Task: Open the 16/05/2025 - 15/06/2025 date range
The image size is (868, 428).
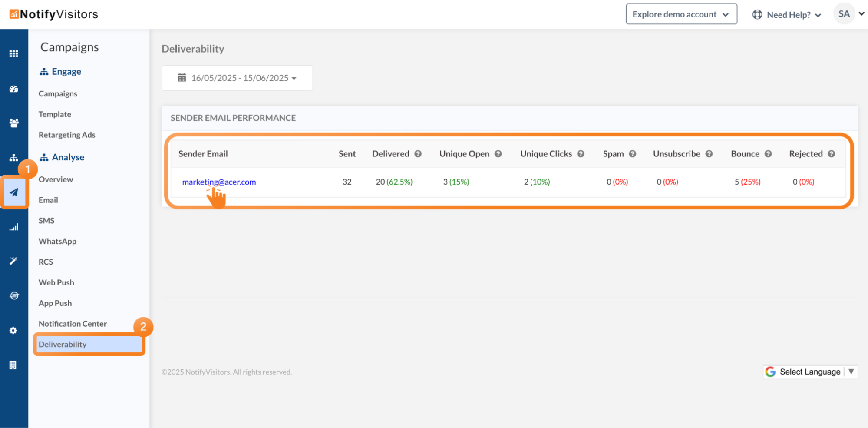Action: [x=237, y=78]
